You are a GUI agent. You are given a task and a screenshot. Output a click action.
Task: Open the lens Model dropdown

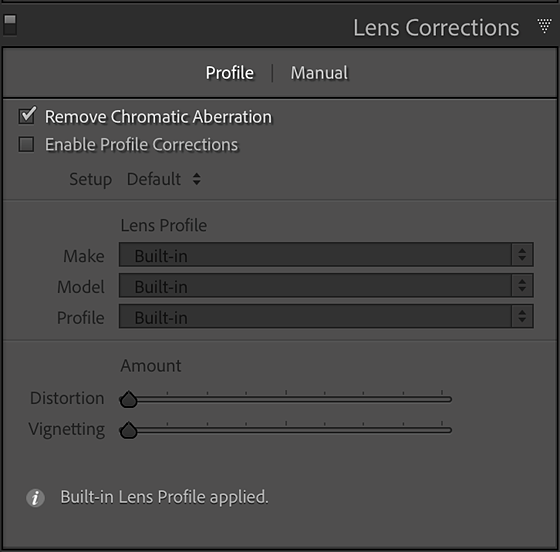click(x=326, y=285)
